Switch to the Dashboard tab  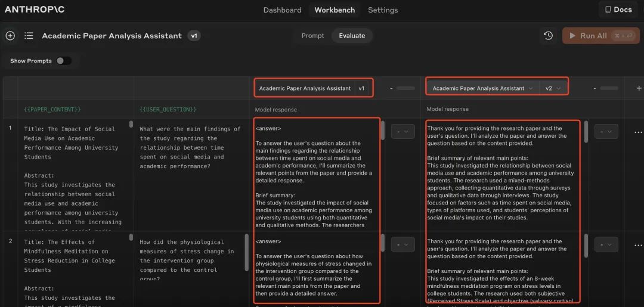[282, 10]
